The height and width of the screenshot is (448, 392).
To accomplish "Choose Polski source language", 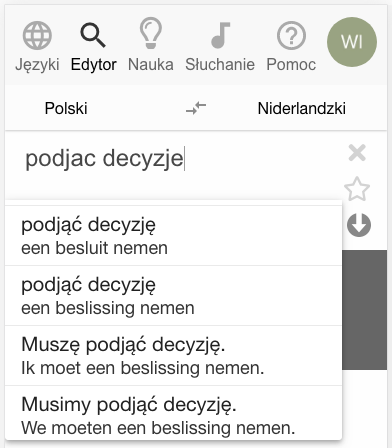I will [x=66, y=108].
